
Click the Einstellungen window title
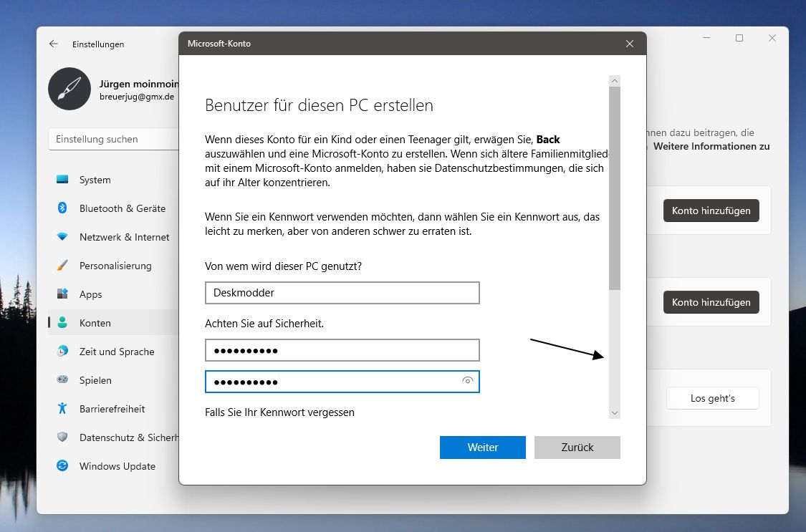[x=98, y=44]
